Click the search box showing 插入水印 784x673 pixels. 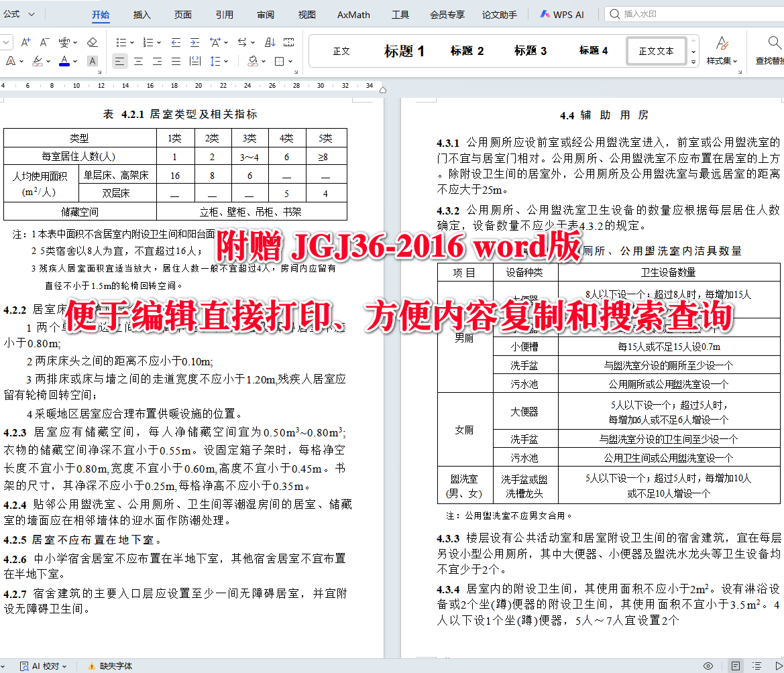695,14
